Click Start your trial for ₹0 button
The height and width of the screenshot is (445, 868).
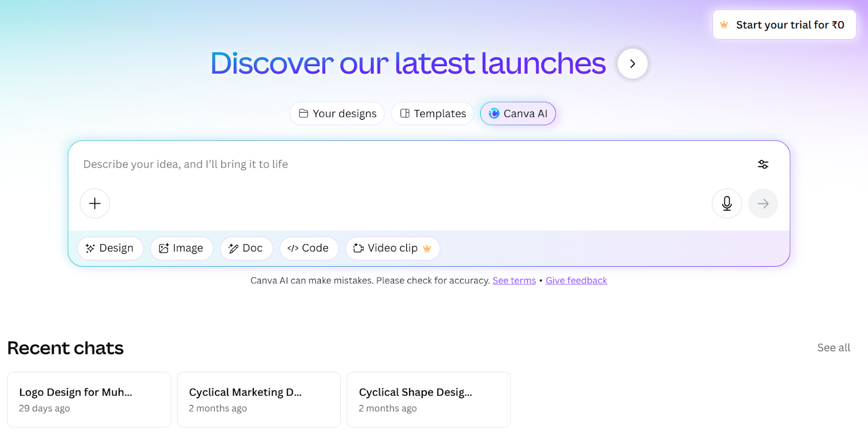click(x=784, y=25)
